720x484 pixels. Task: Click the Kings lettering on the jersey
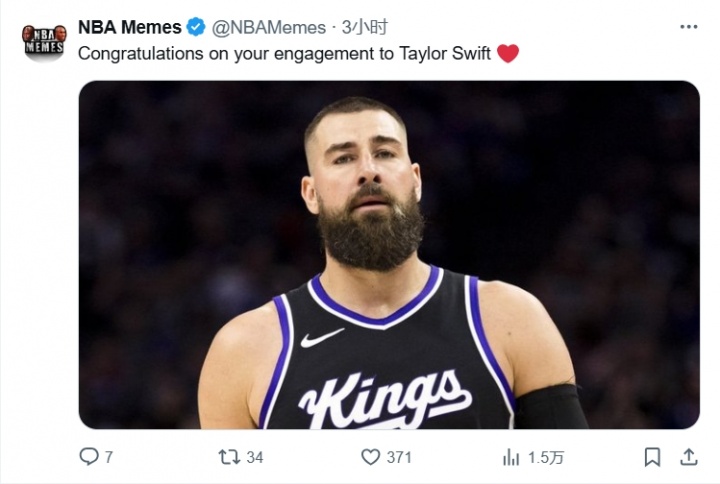pos(385,398)
